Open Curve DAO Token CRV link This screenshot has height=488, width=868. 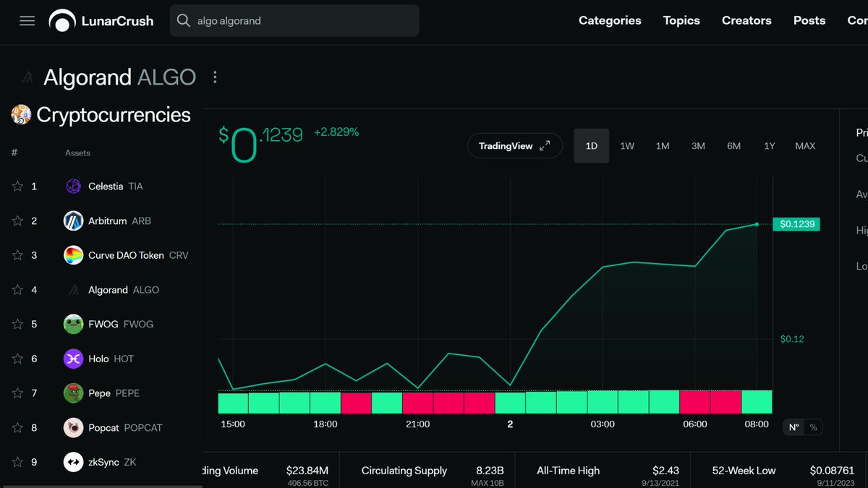(x=138, y=255)
